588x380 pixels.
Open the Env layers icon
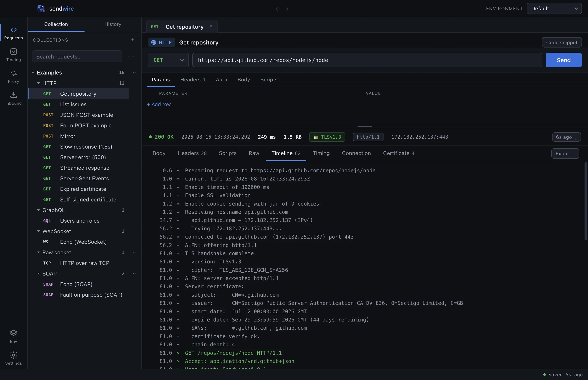[x=14, y=333]
